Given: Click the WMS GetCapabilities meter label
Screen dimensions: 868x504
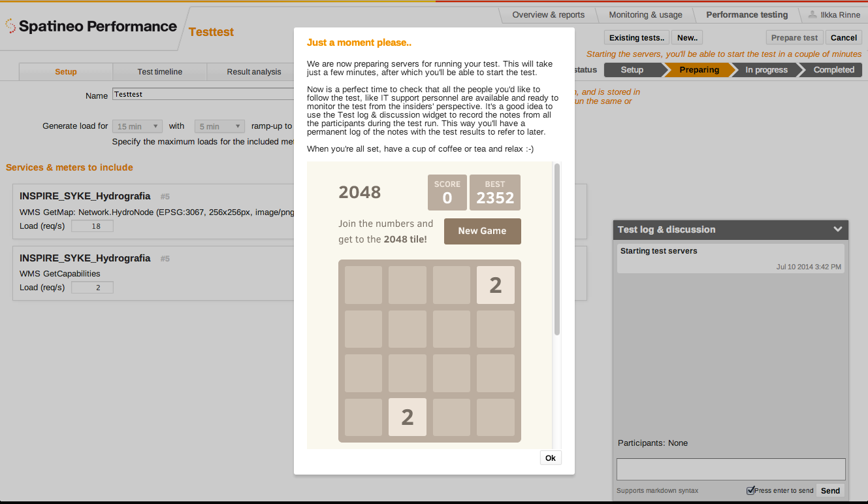Looking at the screenshot, I should coord(60,274).
